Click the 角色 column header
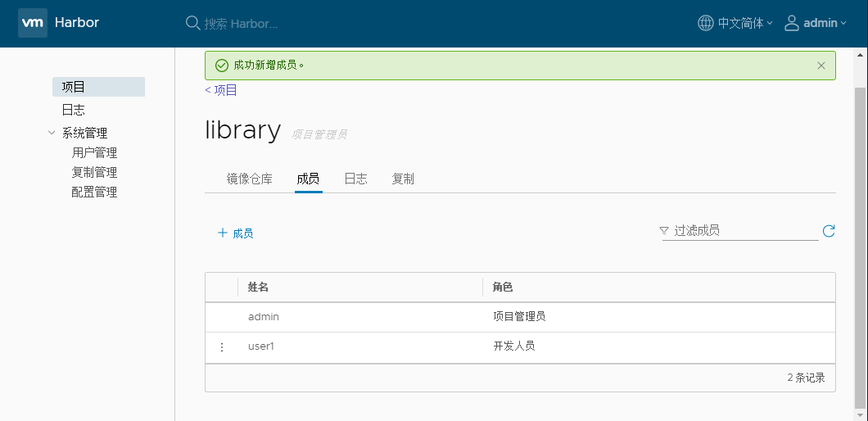This screenshot has height=421, width=868. click(503, 287)
